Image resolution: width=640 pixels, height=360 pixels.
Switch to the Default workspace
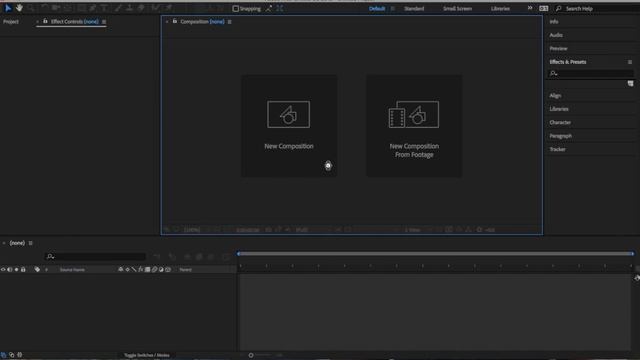click(x=377, y=9)
